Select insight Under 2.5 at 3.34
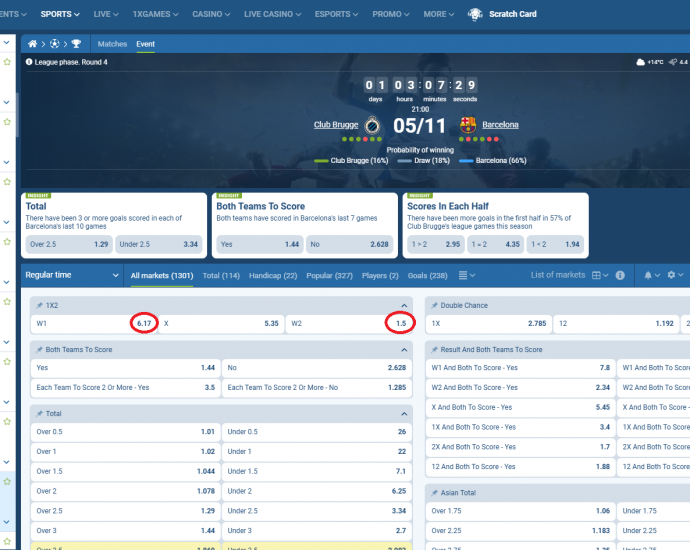 (158, 244)
